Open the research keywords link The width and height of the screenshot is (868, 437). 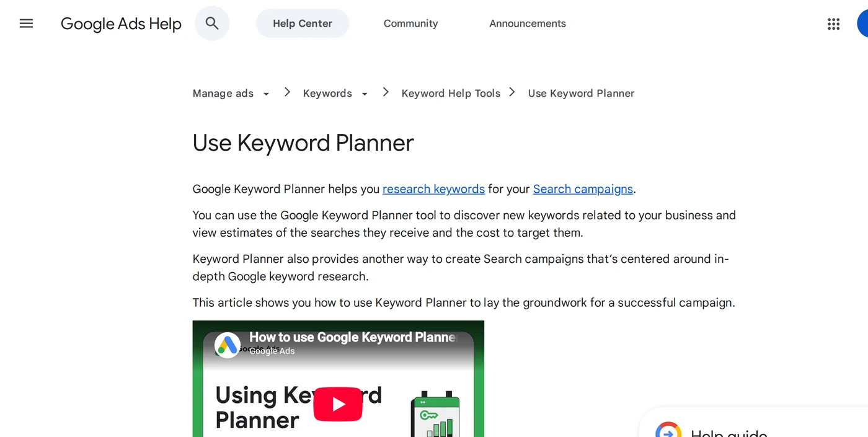433,189
